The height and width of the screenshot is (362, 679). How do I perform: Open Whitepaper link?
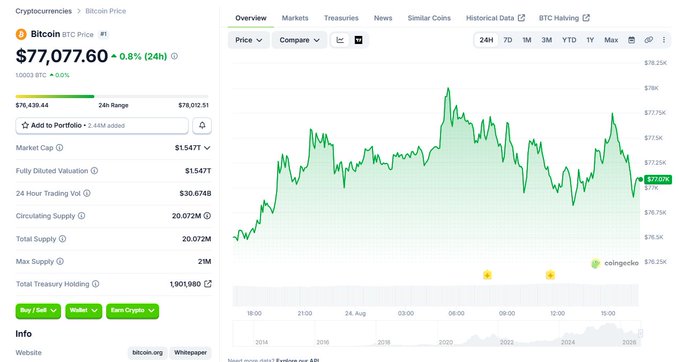coord(190,352)
